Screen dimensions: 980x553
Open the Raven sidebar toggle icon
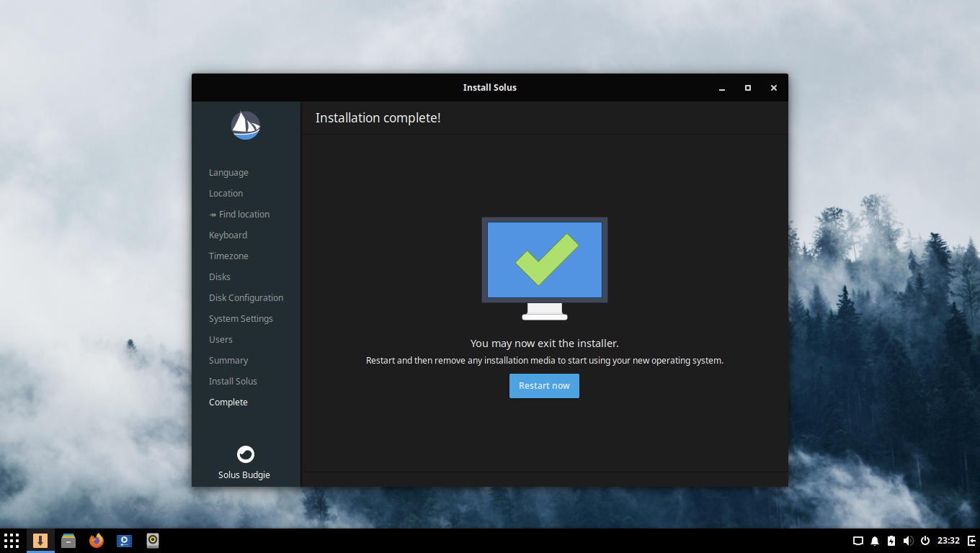971,541
